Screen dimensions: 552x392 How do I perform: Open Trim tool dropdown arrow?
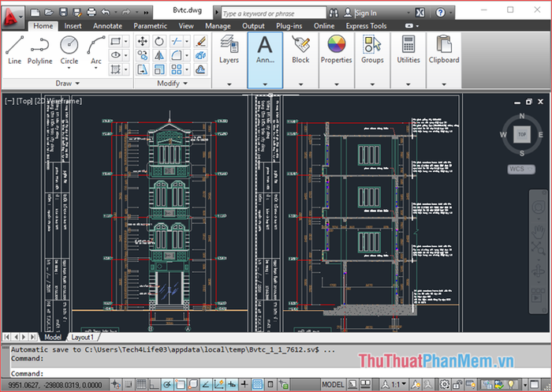click(x=187, y=41)
